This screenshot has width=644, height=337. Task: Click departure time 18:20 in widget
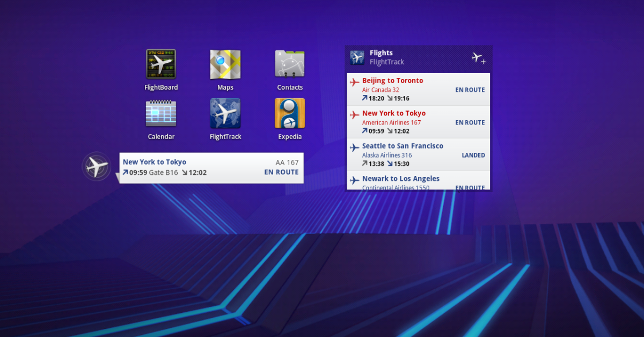click(x=376, y=99)
